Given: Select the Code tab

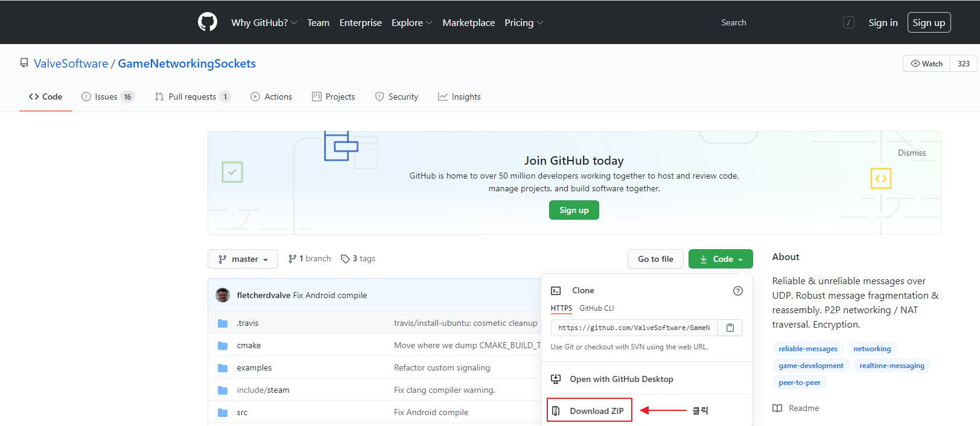Looking at the screenshot, I should coord(45,97).
